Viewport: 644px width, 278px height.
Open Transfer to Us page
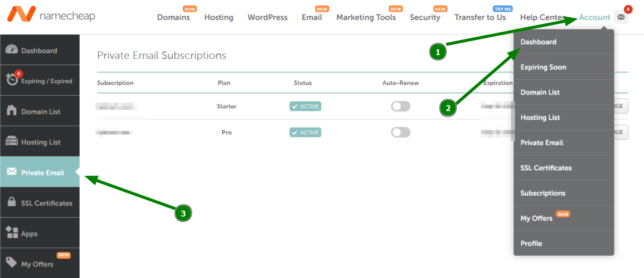(480, 17)
